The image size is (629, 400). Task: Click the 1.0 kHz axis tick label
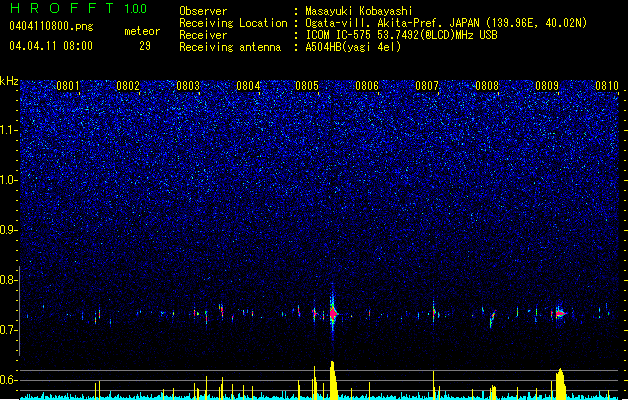[x=9, y=180]
